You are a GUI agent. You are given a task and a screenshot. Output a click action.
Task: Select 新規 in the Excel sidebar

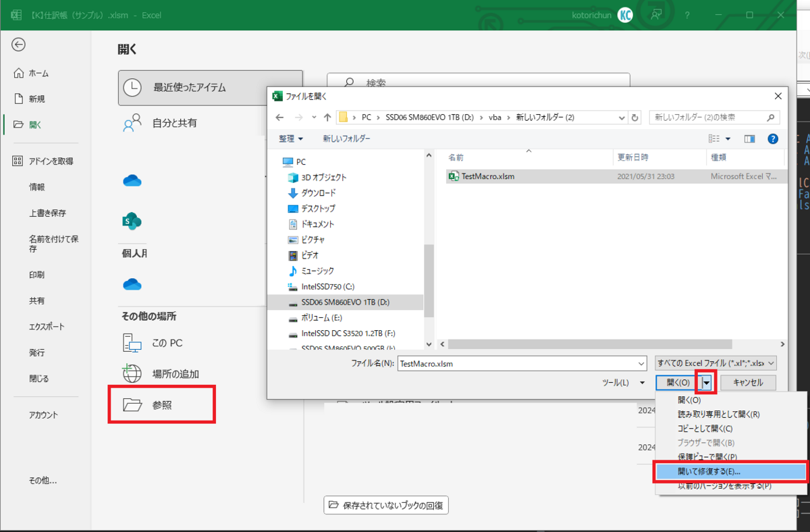(x=30, y=99)
